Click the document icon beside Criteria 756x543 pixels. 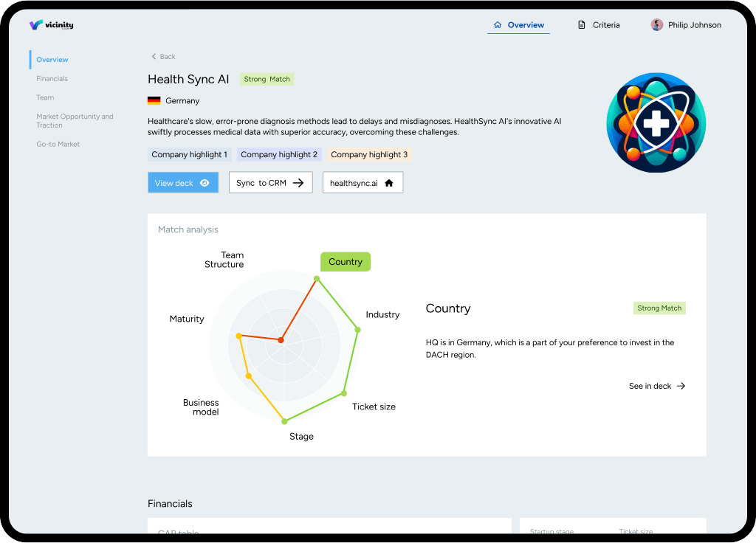tap(582, 25)
